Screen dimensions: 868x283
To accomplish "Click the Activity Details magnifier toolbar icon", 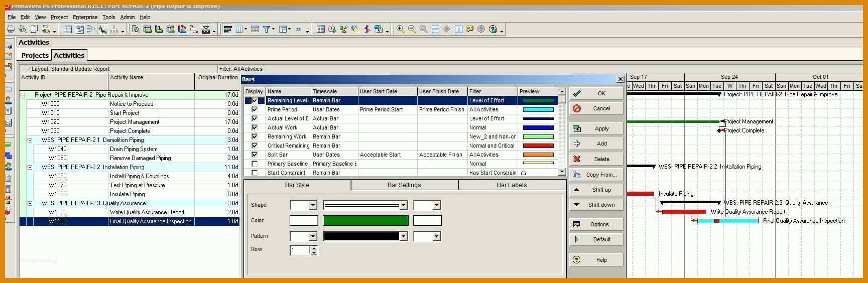I will point(136,29).
